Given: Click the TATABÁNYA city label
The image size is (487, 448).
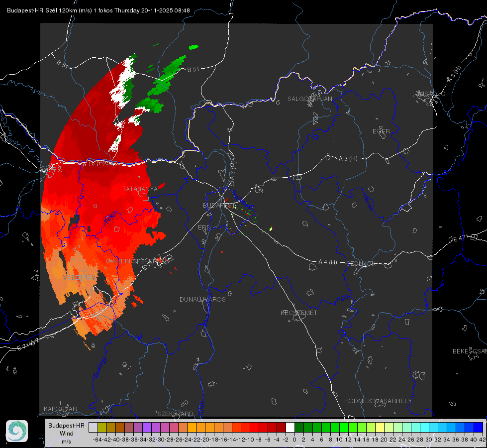Looking at the screenshot, I should (140, 189).
